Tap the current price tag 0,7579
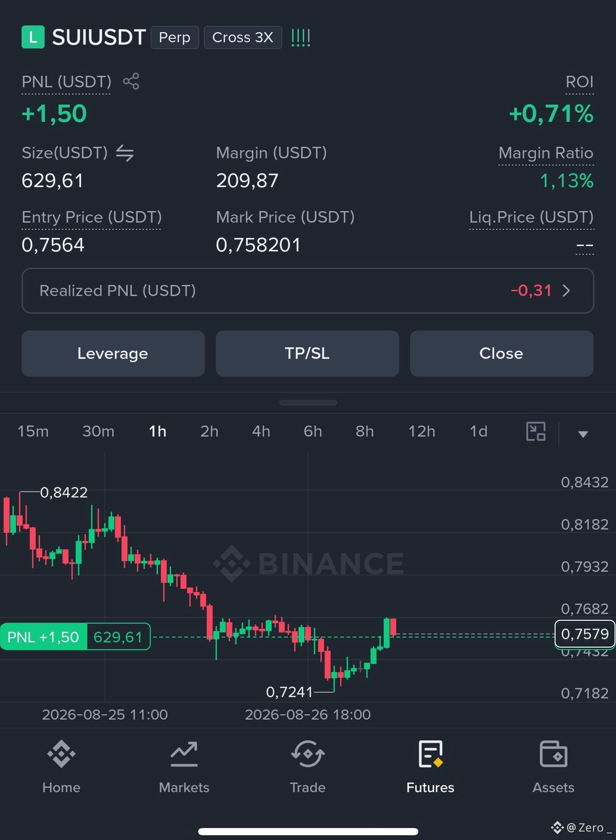616x840 pixels. (584, 634)
